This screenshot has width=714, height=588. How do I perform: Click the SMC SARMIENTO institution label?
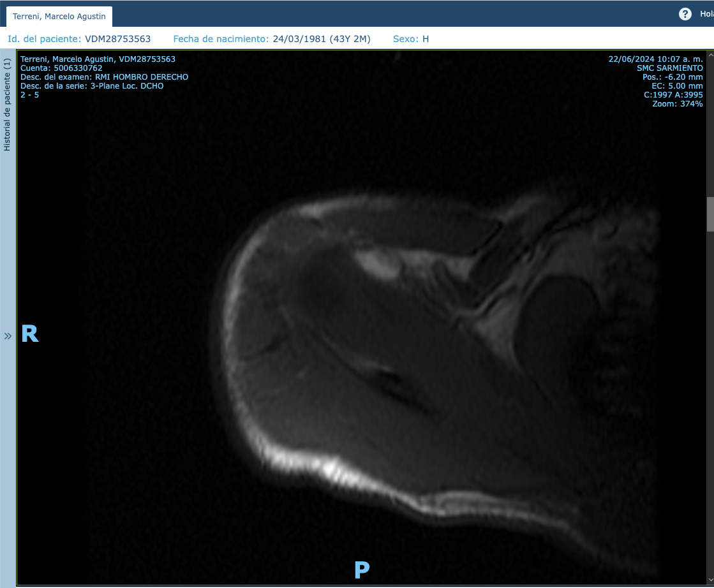pos(670,68)
